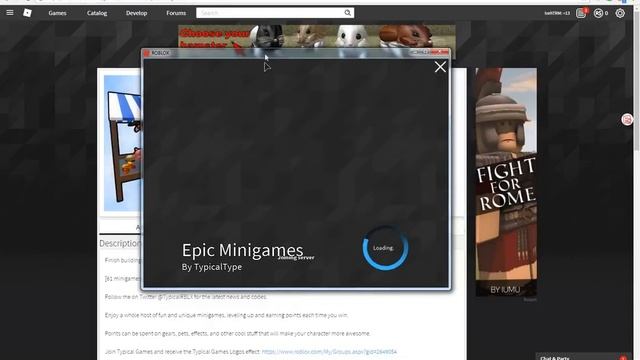Open the Robux balance icon
640x360 pixels.
(598, 13)
